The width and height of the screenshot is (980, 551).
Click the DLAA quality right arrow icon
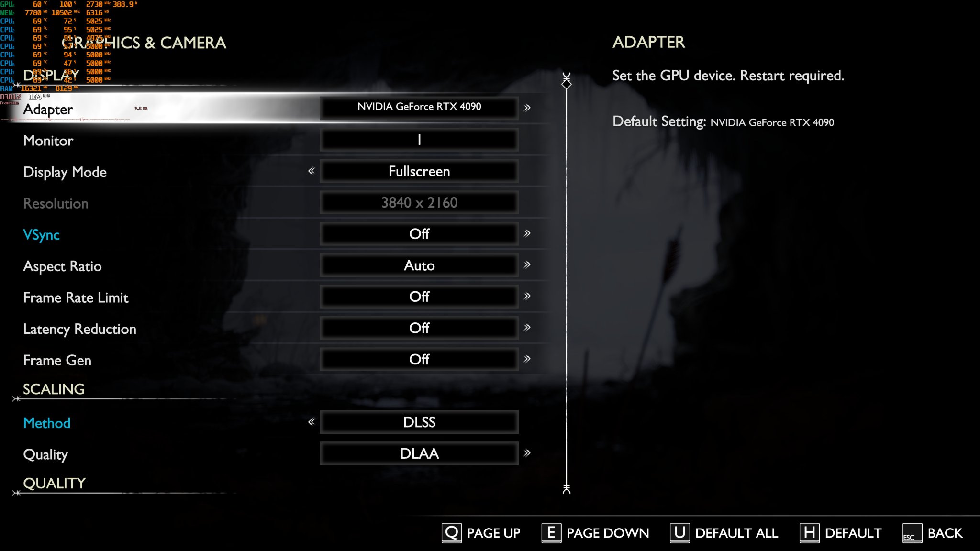point(527,452)
